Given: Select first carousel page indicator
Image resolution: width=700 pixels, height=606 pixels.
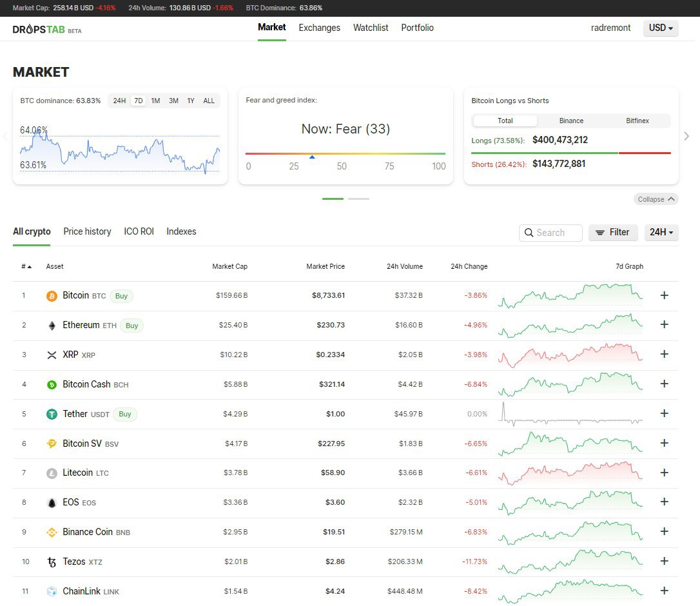Looking at the screenshot, I should click(333, 199).
